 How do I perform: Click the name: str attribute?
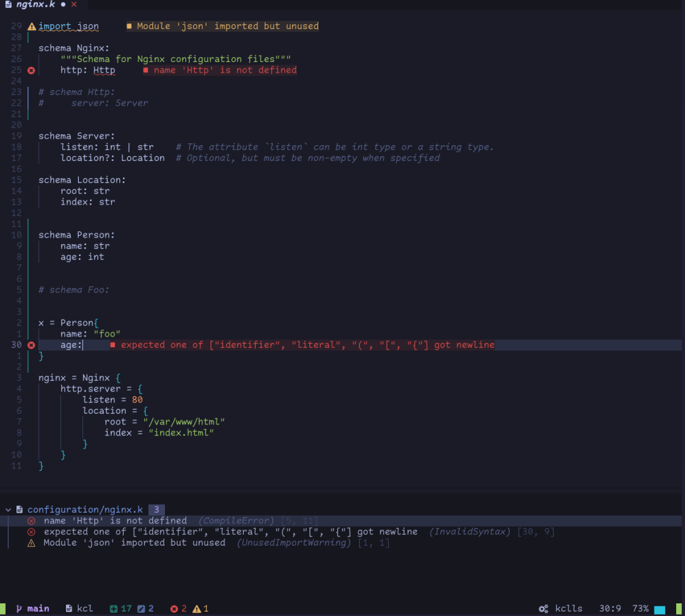click(85, 247)
